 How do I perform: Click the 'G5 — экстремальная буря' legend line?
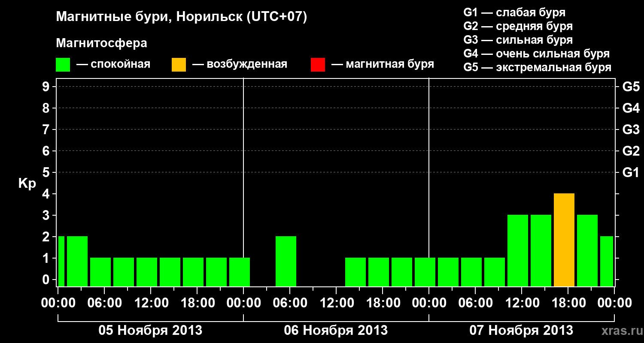(538, 67)
